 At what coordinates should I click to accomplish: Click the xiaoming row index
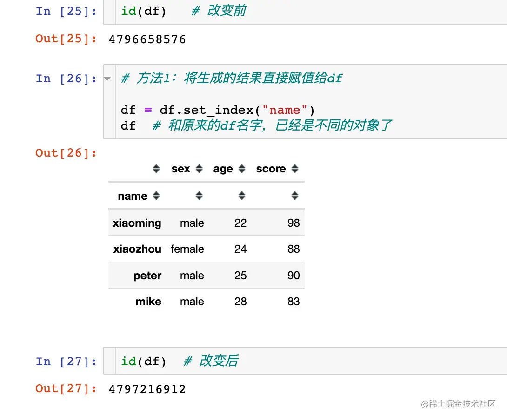coord(137,223)
